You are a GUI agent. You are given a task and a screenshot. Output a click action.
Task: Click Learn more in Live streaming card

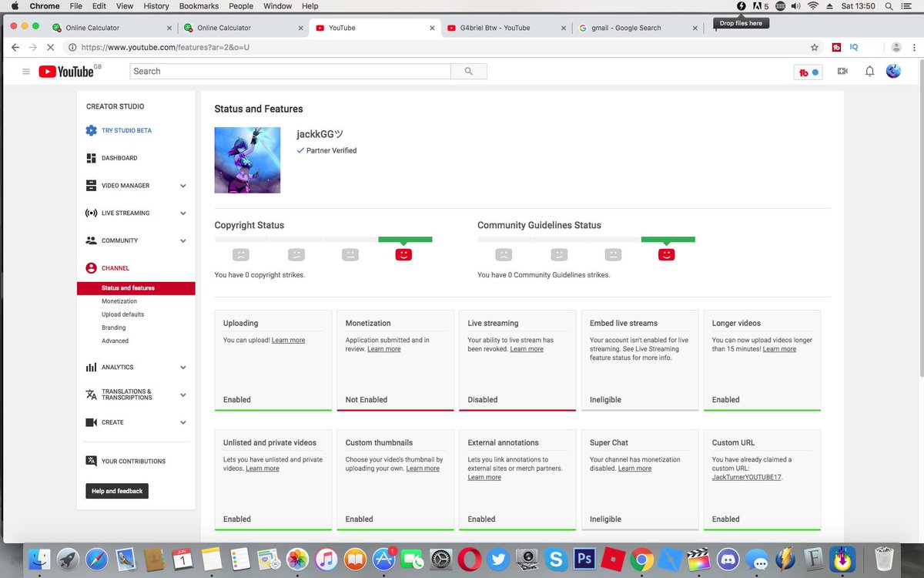[527, 349]
